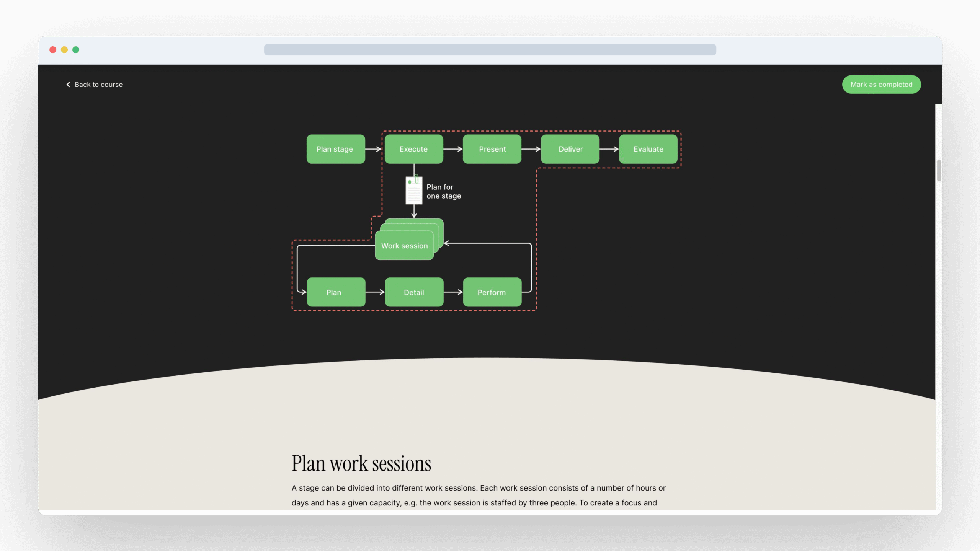Image resolution: width=980 pixels, height=551 pixels.
Task: Click the Plan for one stage label
Action: point(443,191)
